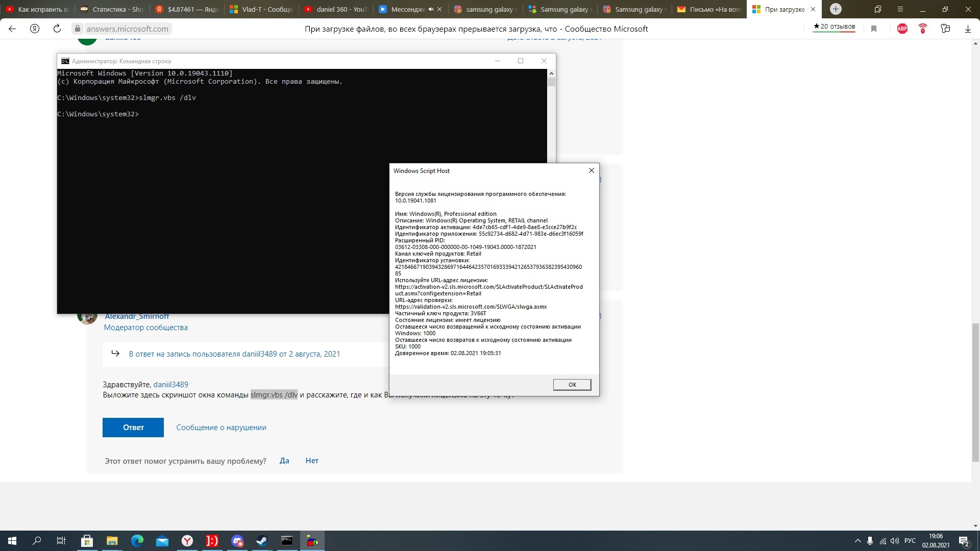Open the Mail app from taskbar
The height and width of the screenshot is (551, 980).
[162, 541]
